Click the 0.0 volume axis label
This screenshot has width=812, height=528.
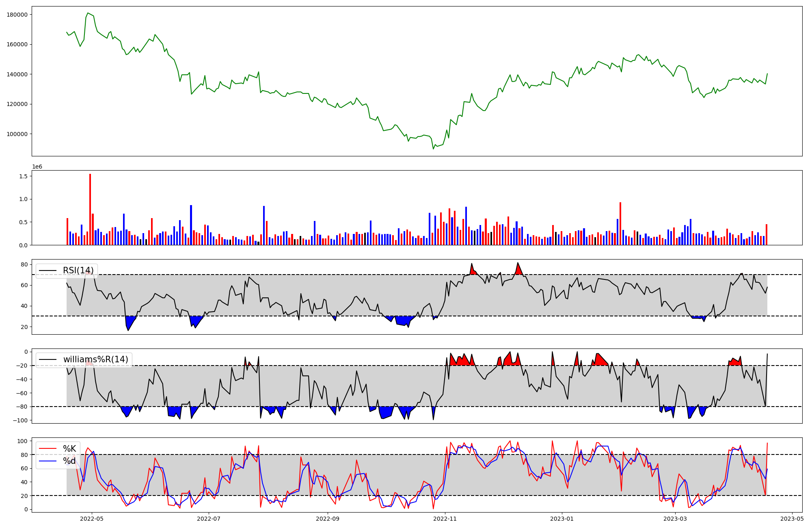point(23,245)
